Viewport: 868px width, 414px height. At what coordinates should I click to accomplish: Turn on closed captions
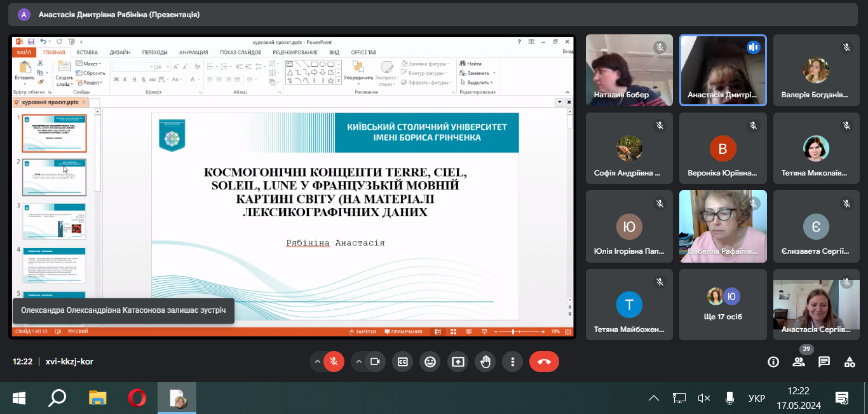coord(402,362)
